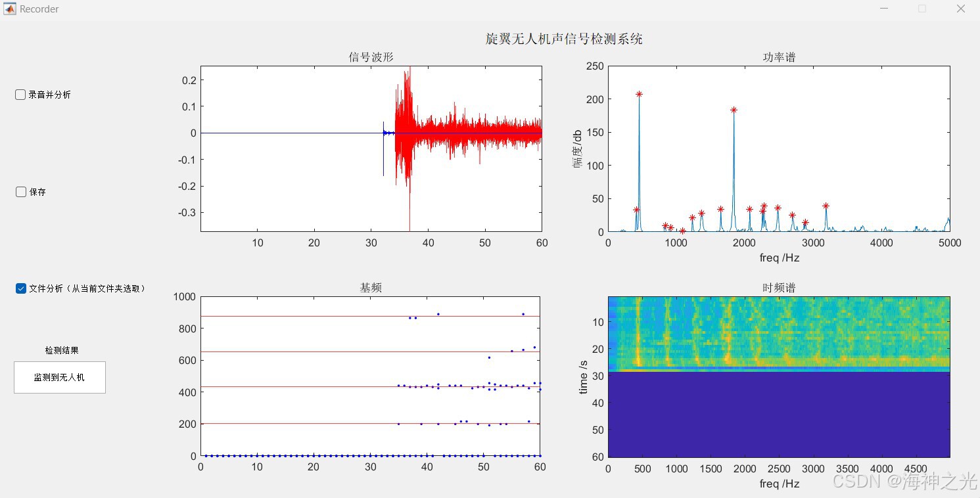The width and height of the screenshot is (980, 498).
Task: Tick the 保存 checkbox
Action: click(21, 192)
